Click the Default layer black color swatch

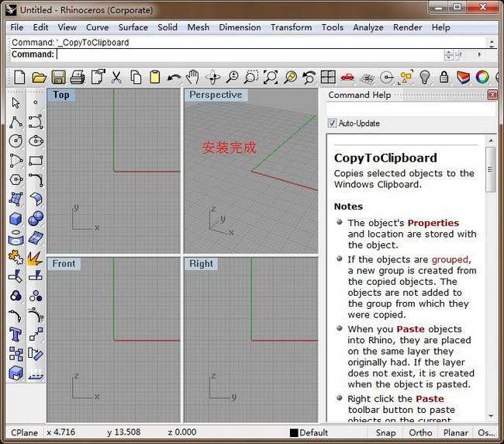click(294, 432)
